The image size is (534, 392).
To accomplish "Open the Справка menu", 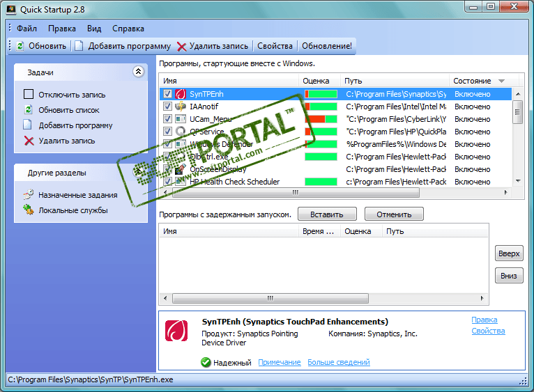I will [x=128, y=29].
